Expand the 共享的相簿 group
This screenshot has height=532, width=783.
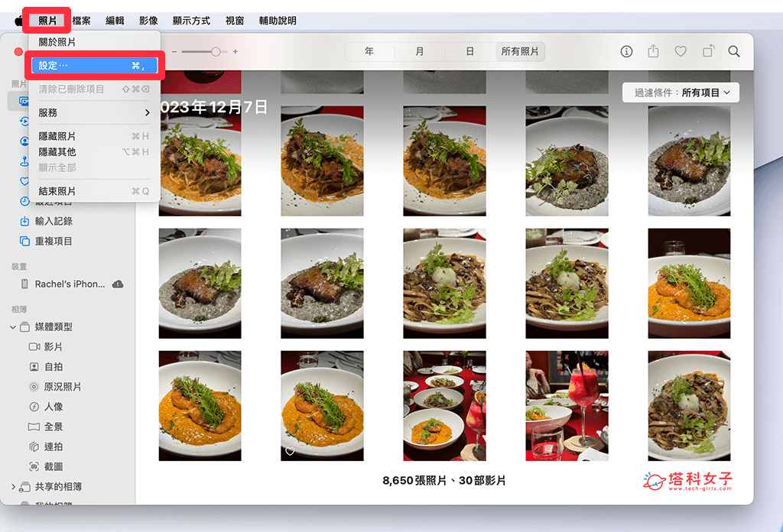click(13, 487)
